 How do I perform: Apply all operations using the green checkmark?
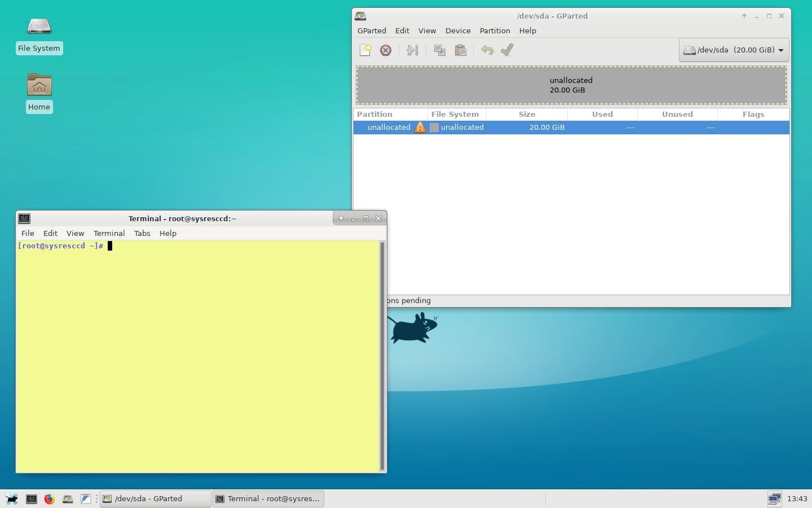tap(507, 50)
